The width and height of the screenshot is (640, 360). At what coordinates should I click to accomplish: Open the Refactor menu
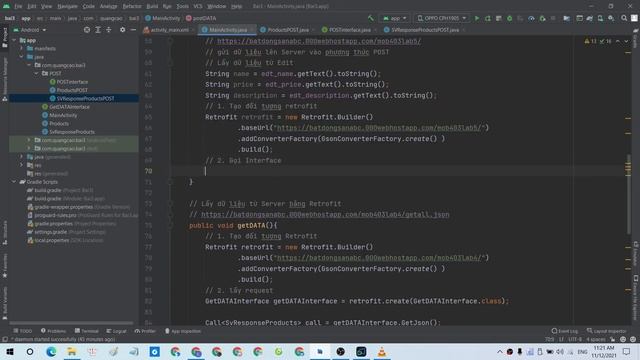coord(132,7)
